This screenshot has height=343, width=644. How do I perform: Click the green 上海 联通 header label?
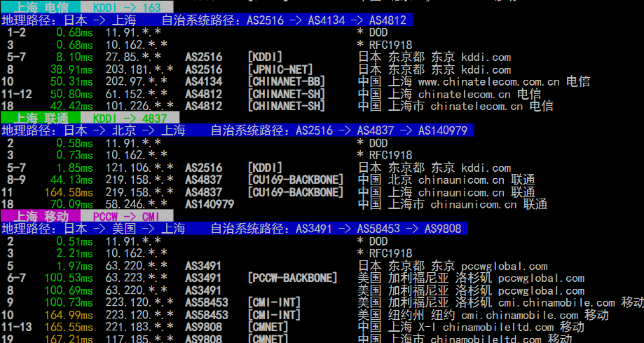(x=40, y=118)
